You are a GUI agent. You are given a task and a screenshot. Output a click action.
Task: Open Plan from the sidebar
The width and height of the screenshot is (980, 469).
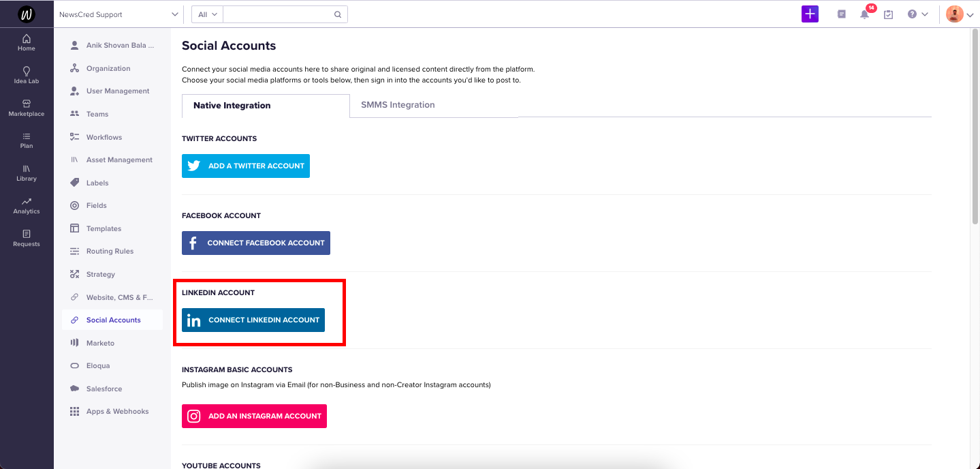27,140
